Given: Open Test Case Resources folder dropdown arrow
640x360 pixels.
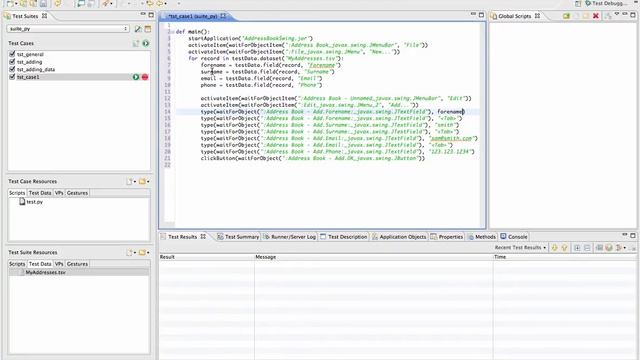Looking at the screenshot, I should [148, 182].
